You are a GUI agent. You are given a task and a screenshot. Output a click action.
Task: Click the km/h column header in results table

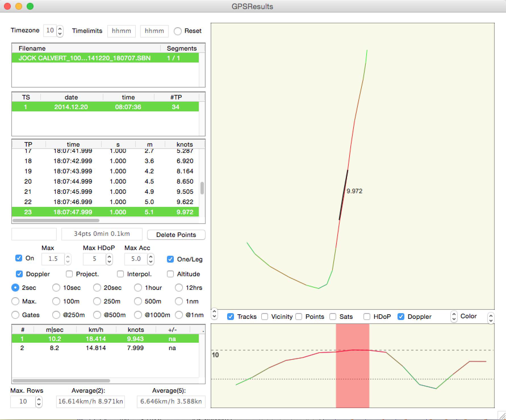pos(96,330)
